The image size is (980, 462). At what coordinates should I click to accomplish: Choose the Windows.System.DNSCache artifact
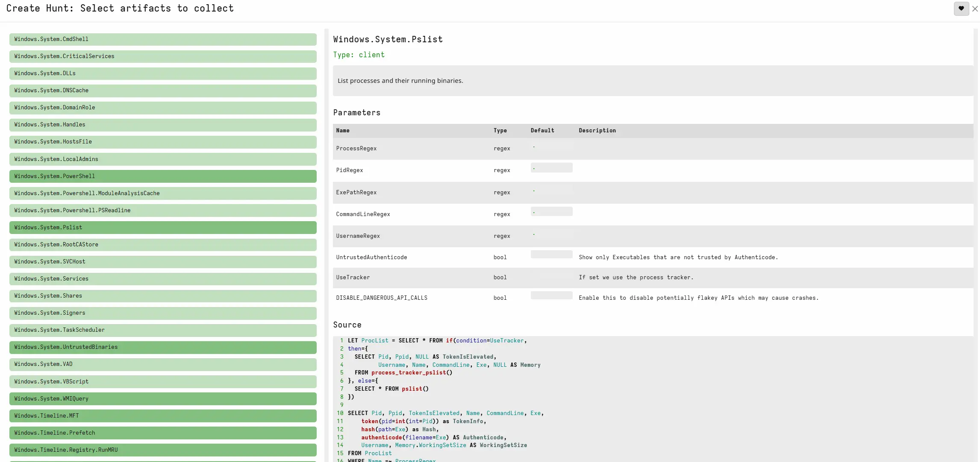tap(163, 91)
